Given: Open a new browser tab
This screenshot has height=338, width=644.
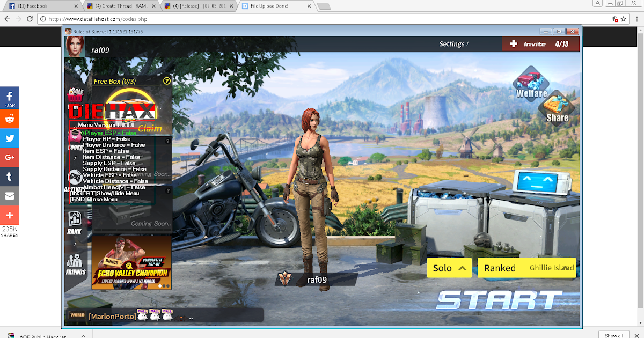Looking at the screenshot, I should click(x=324, y=6).
